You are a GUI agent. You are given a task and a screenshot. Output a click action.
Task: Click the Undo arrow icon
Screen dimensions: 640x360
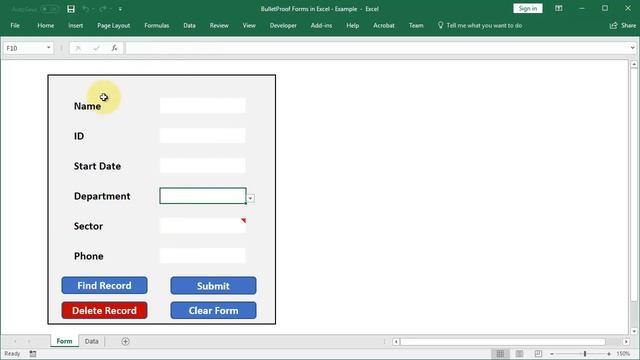85,9
